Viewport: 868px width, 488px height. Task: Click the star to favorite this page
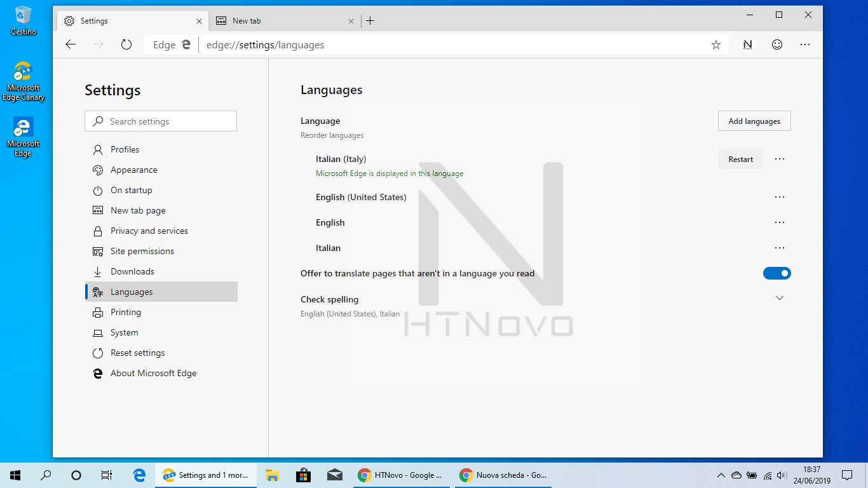(x=715, y=44)
